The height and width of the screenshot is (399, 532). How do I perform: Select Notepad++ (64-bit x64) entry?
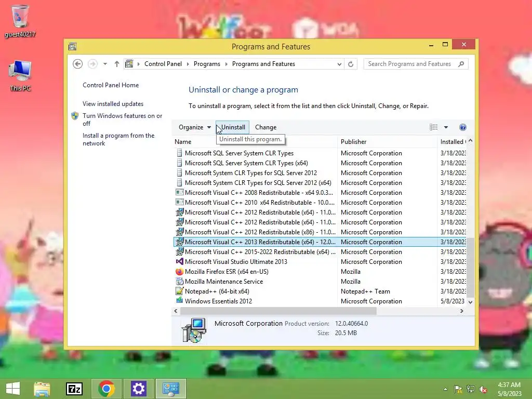[x=217, y=291]
